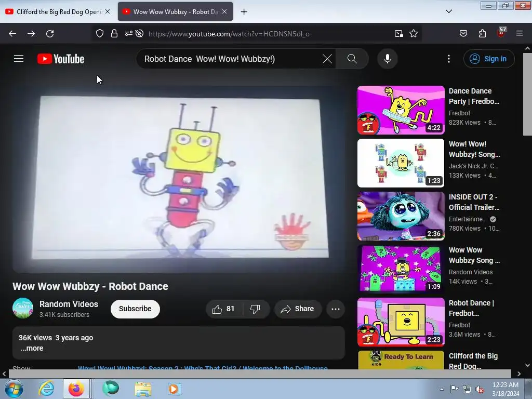
Task: Open the YouTube guide hamburger menu
Action: 19,59
